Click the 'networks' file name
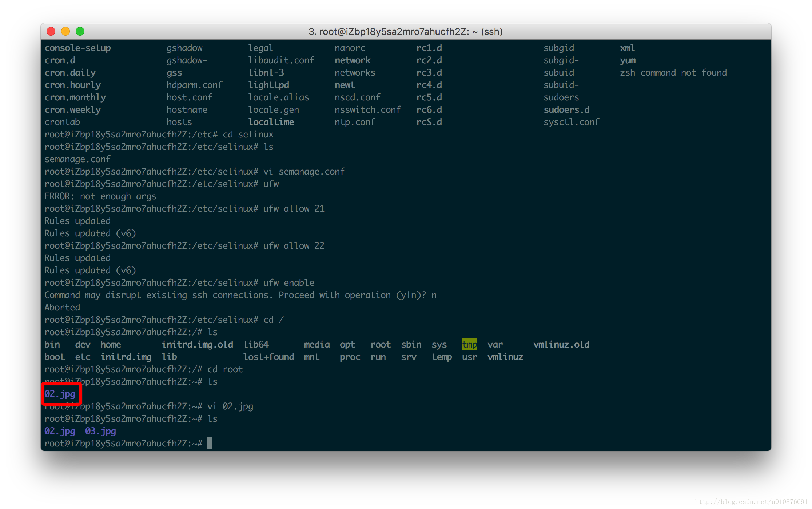 coord(355,73)
